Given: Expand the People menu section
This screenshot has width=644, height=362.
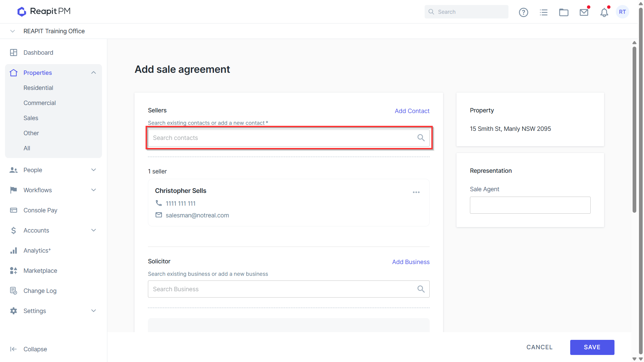Looking at the screenshot, I should pyautogui.click(x=94, y=170).
